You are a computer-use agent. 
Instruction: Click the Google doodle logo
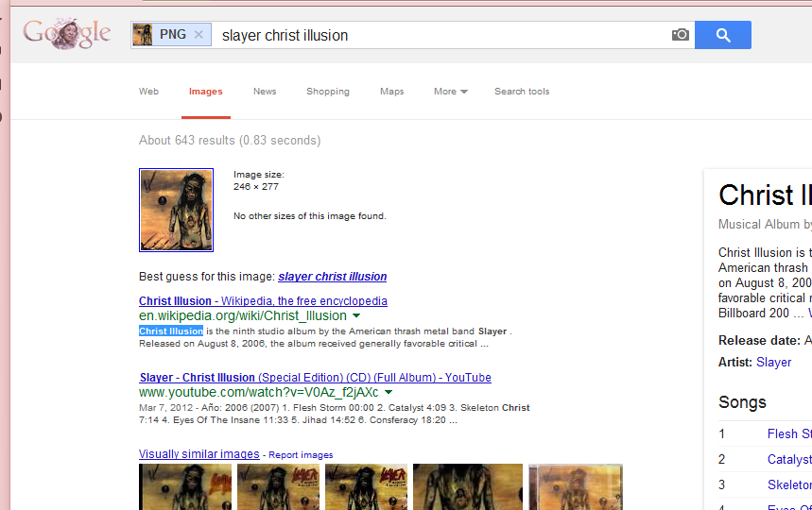66,34
